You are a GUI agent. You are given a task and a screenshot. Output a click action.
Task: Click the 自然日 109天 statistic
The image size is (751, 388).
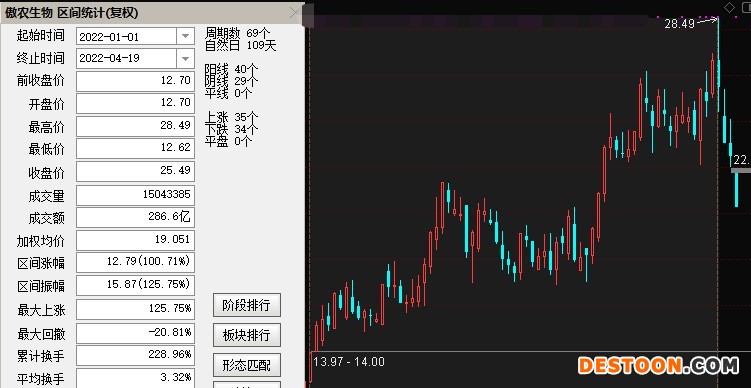(x=240, y=46)
